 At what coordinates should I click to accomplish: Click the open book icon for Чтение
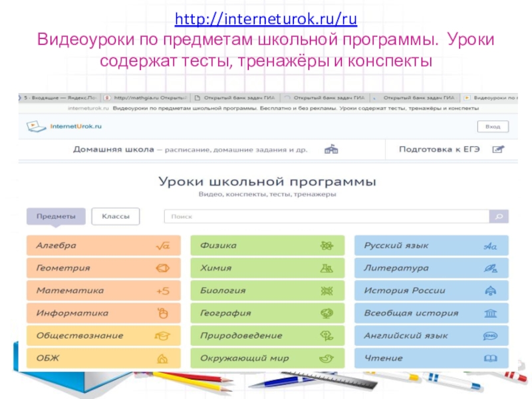tap(491, 358)
